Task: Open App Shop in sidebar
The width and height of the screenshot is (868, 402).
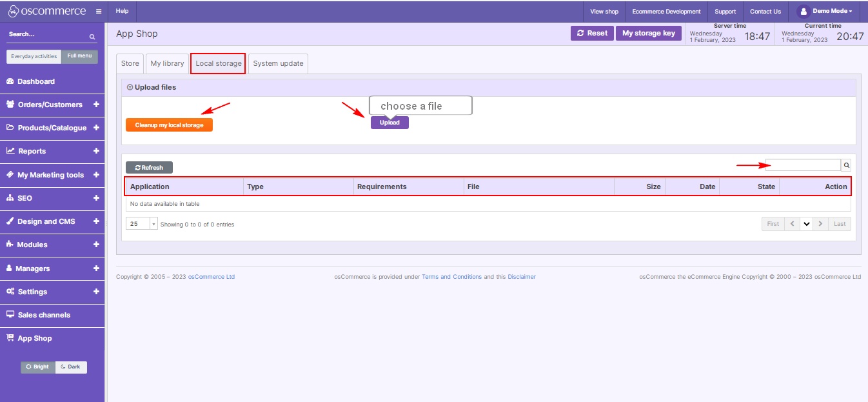Action: 52,338
